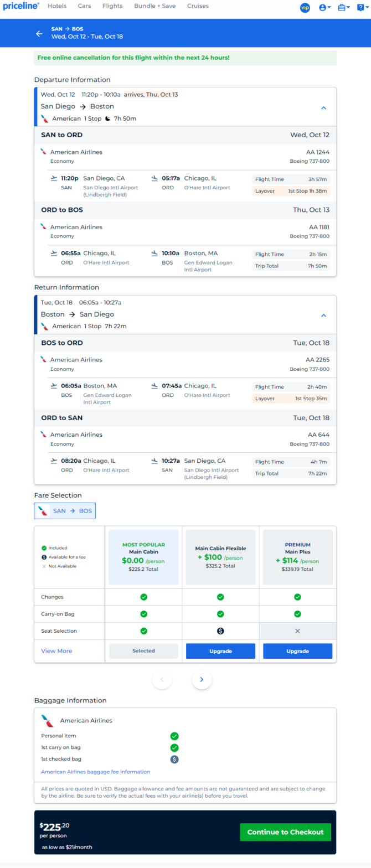Click the 1st checked bag fee icon
371x868 pixels.
coord(174,759)
